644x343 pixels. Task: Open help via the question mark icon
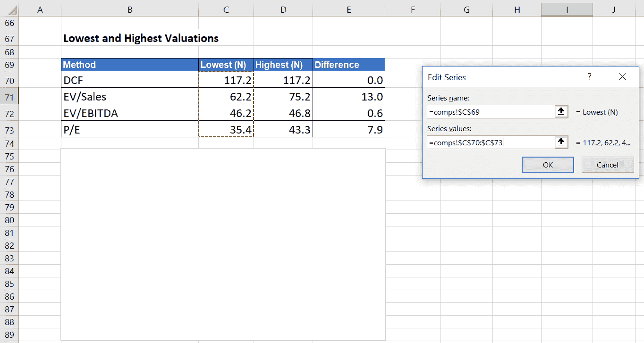coord(589,76)
